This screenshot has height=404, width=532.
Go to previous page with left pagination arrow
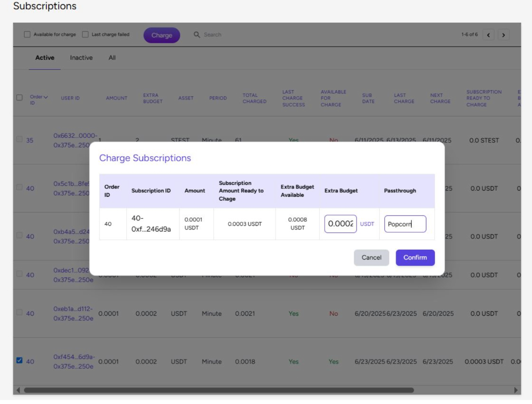click(489, 35)
